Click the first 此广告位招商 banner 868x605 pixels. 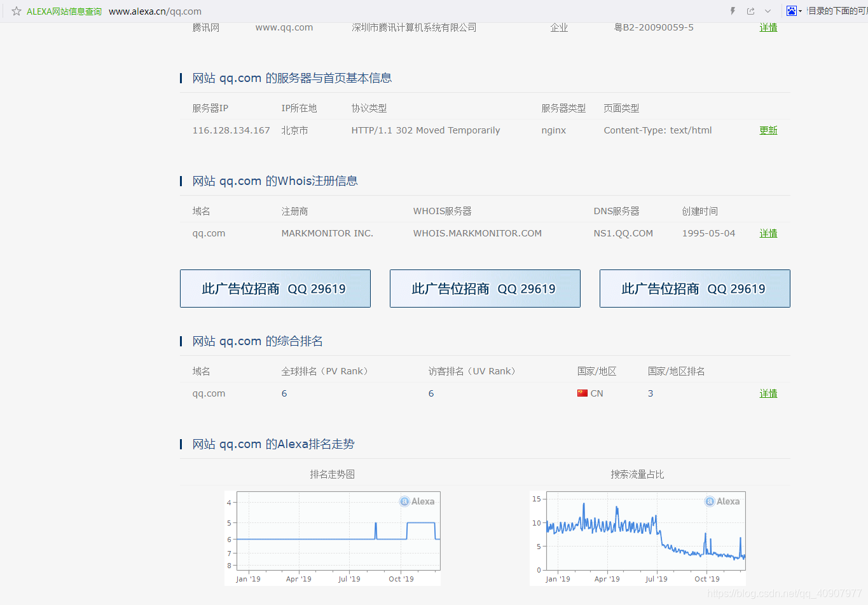coord(275,289)
